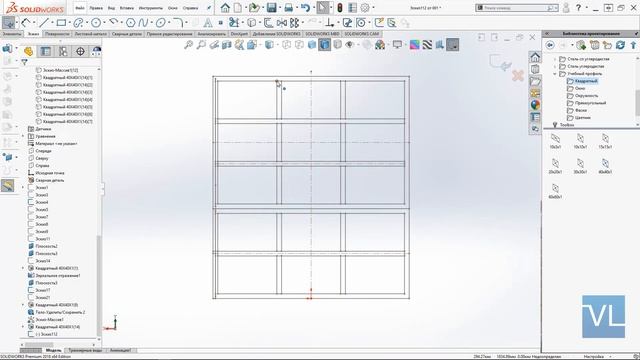This screenshot has height=360, width=640.
Task: Select the Line sketch tool
Action: pos(44,23)
